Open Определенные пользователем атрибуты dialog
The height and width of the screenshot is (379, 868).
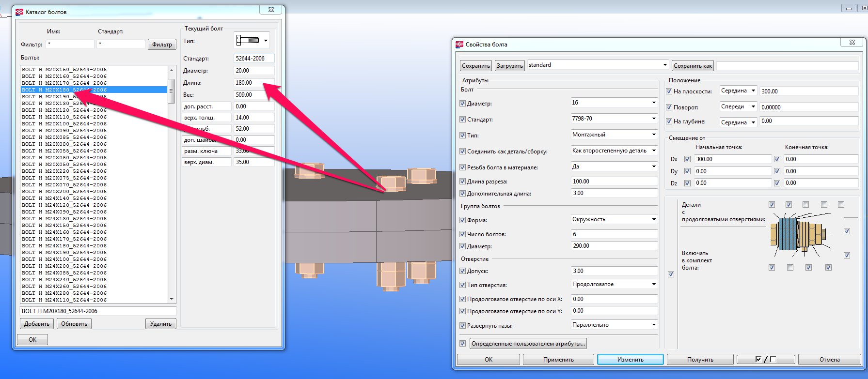click(528, 344)
